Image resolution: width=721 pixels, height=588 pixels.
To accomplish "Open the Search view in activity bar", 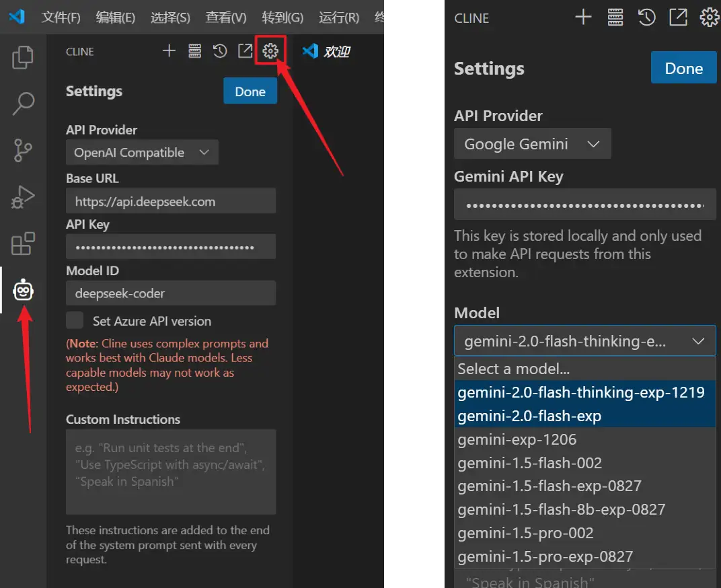I will tap(23, 104).
